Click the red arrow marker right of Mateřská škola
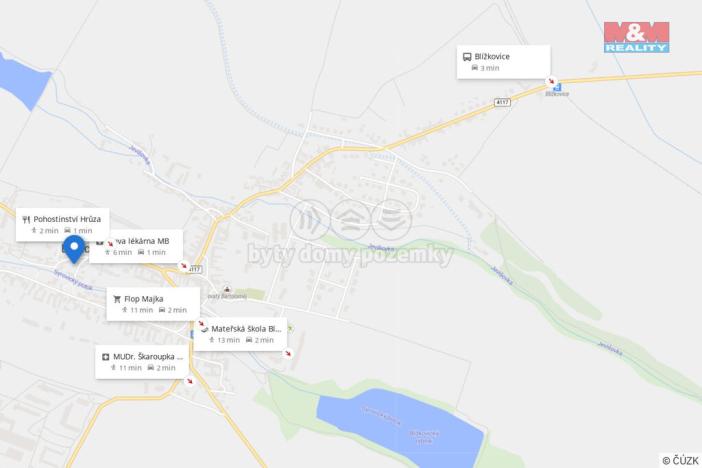 point(288,353)
